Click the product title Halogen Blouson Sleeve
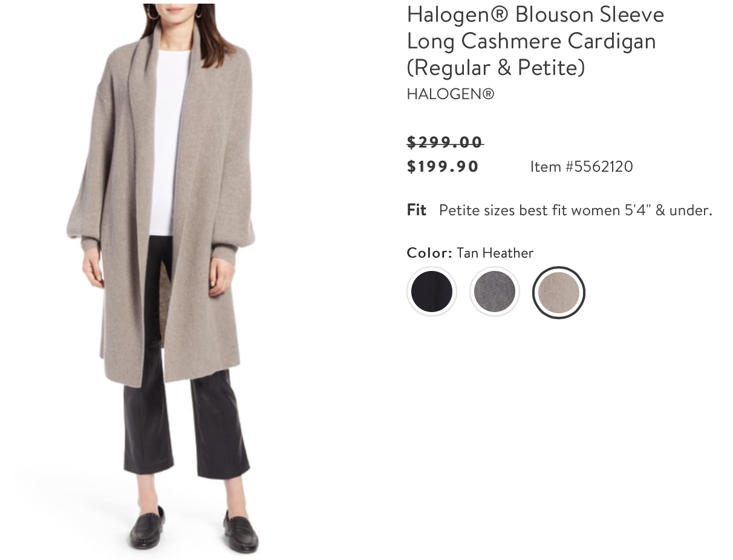This screenshot has width=733, height=560. 535,14
